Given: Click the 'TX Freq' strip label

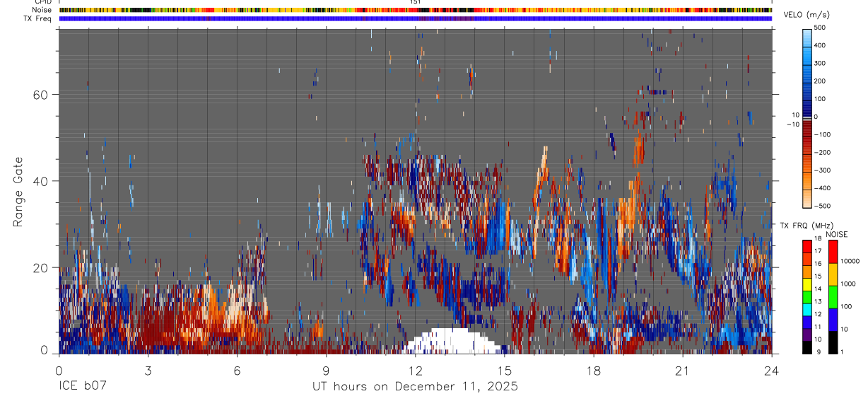Looking at the screenshot, I should pyautogui.click(x=37, y=18).
